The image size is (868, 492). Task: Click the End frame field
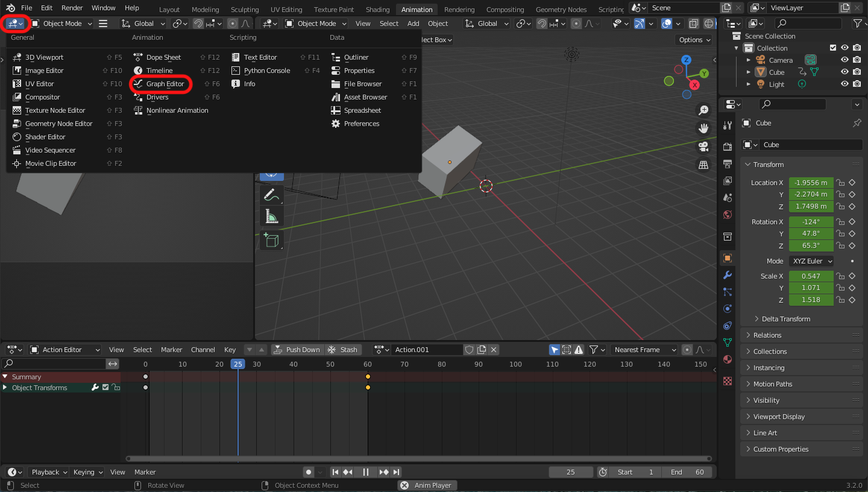[x=687, y=472]
